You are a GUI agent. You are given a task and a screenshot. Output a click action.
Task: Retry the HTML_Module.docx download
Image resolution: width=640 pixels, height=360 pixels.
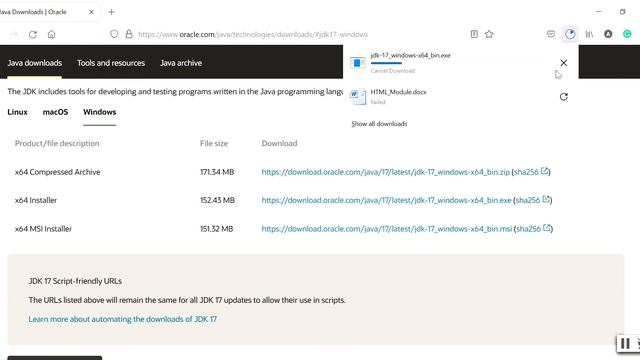tap(564, 97)
